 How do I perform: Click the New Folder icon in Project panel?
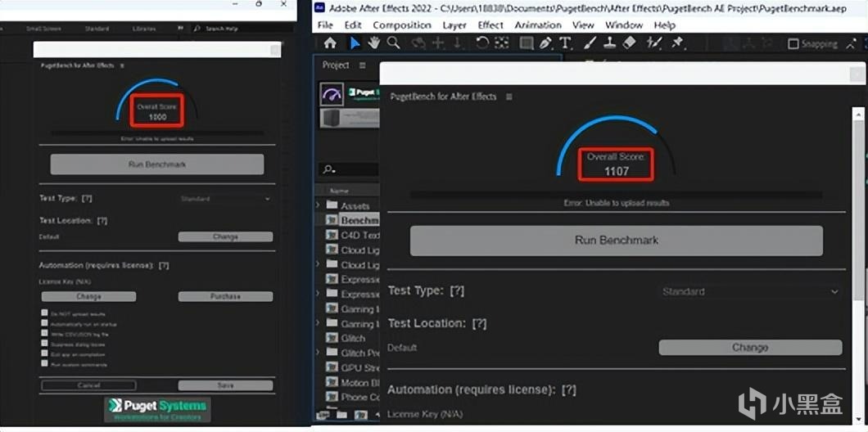[341, 414]
